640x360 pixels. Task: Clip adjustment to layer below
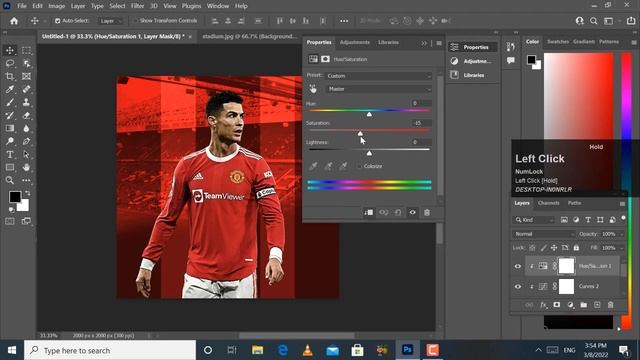(x=369, y=212)
